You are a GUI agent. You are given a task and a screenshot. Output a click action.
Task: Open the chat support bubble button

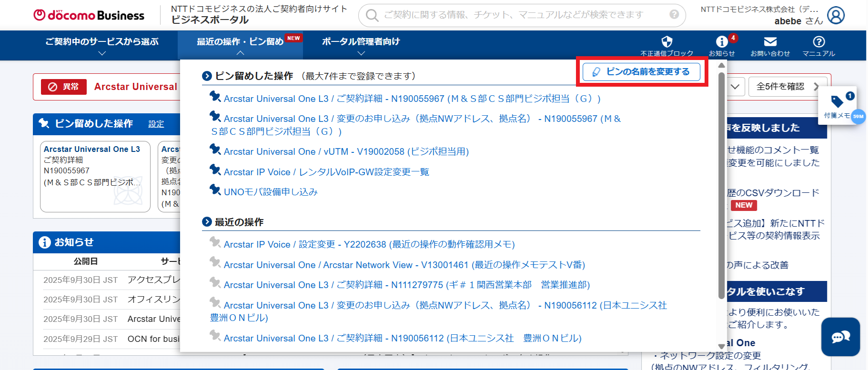coord(840,337)
